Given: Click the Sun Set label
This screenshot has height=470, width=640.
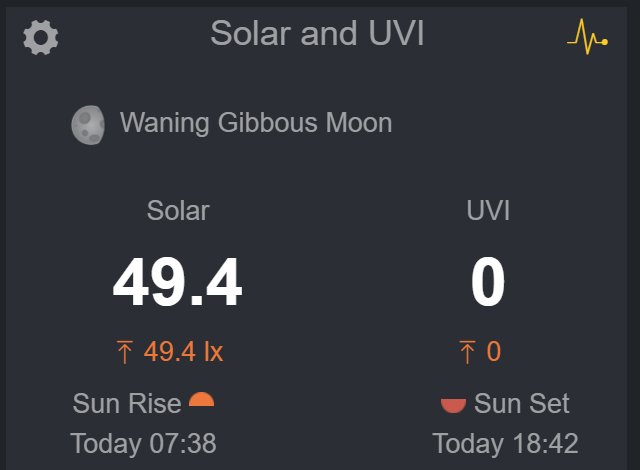Looking at the screenshot, I should (521, 404).
